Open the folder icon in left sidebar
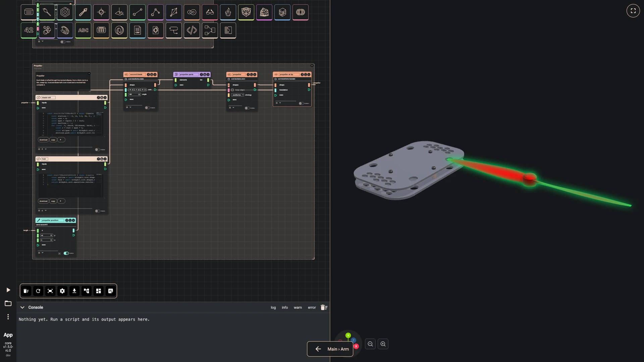Viewport: 644px width, 362px height. tap(8, 303)
